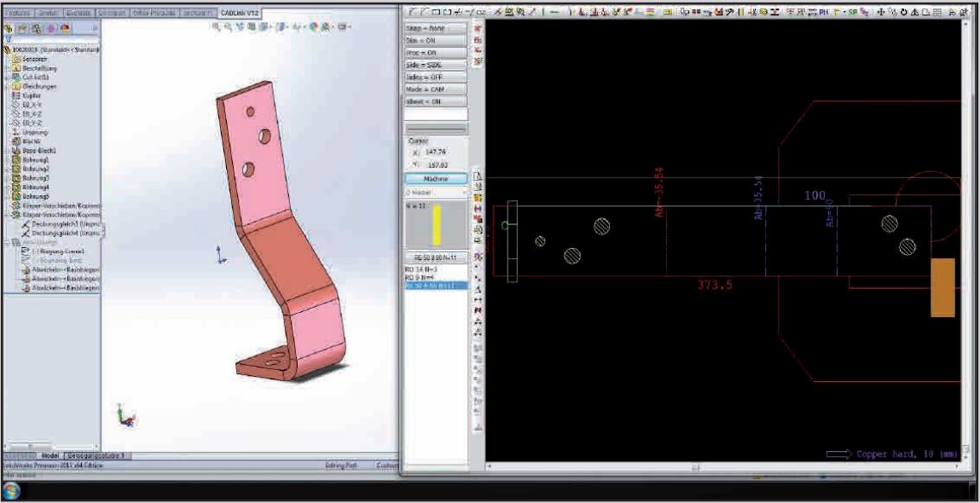Screen dimensions: 980x503
Task: Expand the Cut-List tree item
Action: tap(33, 78)
